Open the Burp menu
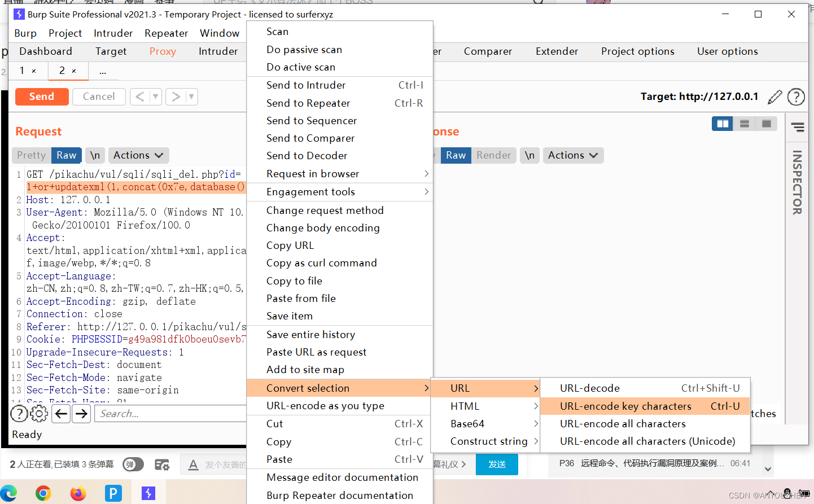The image size is (814, 504). tap(25, 33)
